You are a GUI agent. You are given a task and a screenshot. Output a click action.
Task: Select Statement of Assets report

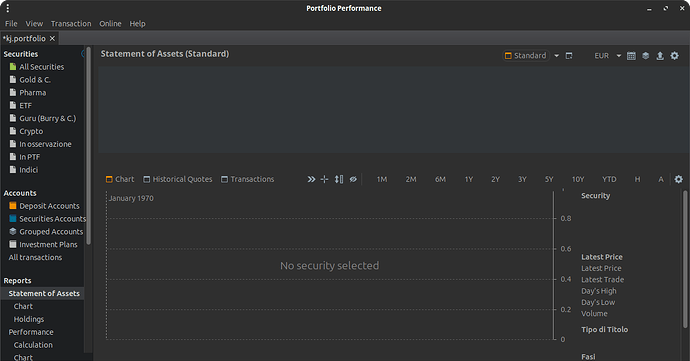[44, 294]
